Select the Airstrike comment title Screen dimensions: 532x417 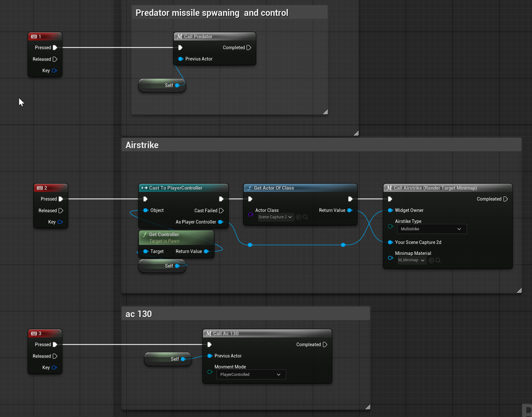[x=142, y=145]
